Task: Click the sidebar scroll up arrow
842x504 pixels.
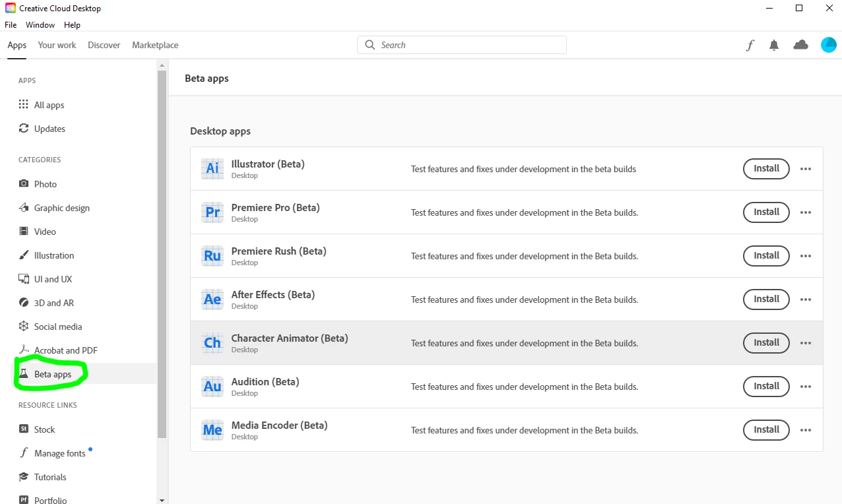Action: click(x=162, y=65)
